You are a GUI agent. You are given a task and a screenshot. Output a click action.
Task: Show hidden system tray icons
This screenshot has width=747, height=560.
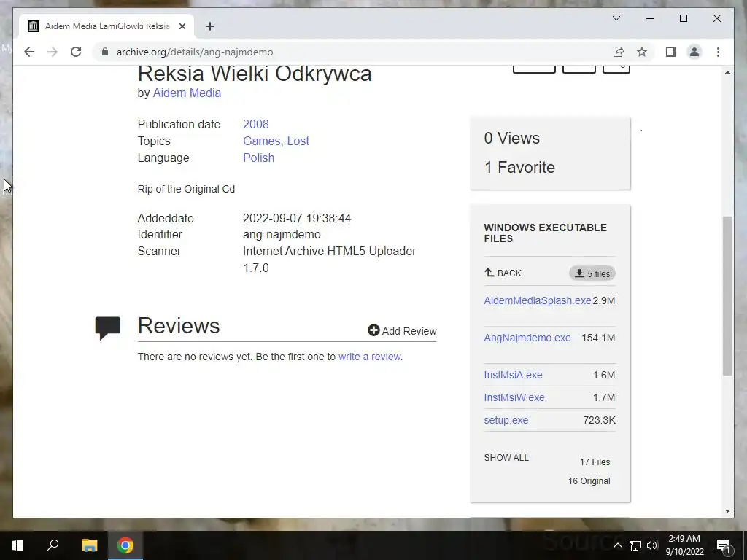(x=617, y=545)
